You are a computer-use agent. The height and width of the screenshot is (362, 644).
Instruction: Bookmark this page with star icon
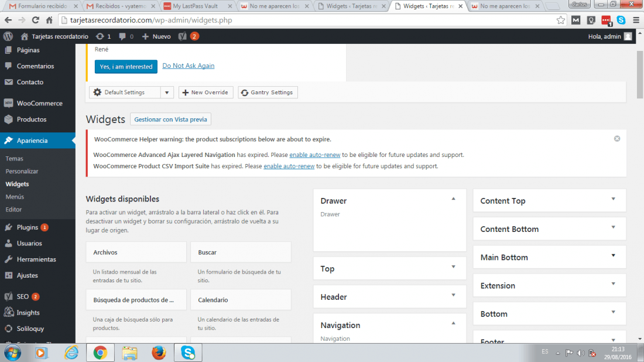coord(561,20)
